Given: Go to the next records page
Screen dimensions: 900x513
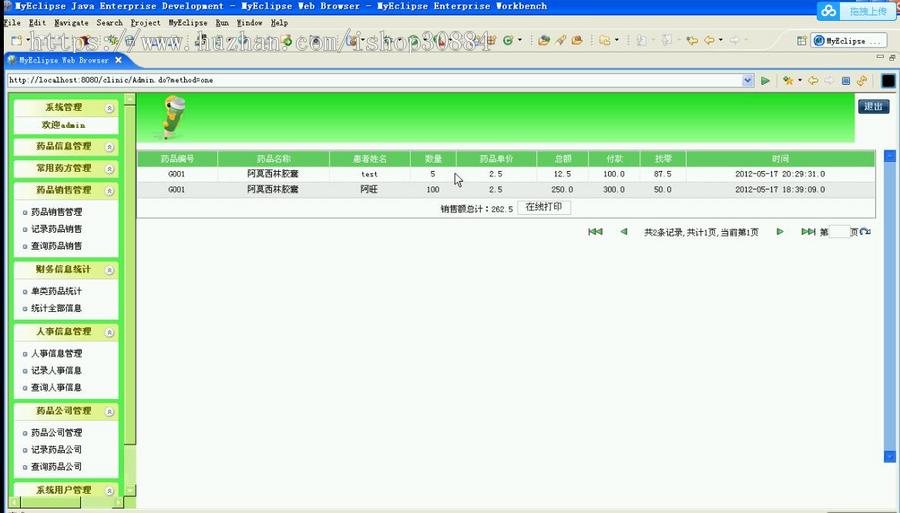Looking at the screenshot, I should [780, 232].
